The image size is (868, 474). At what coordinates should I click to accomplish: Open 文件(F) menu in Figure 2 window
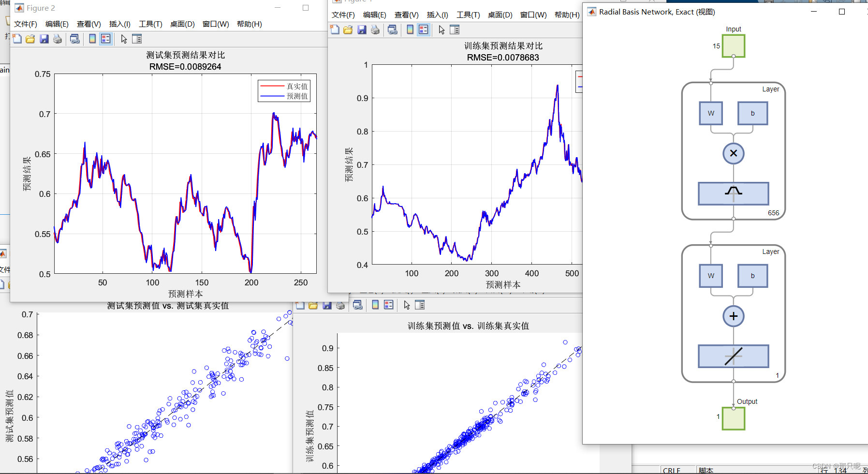click(26, 24)
